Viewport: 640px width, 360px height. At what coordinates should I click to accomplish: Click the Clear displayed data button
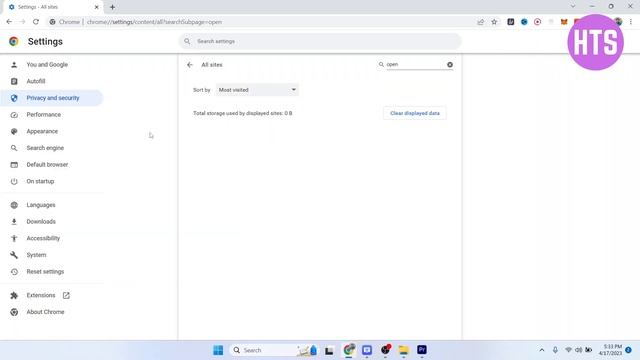(415, 113)
